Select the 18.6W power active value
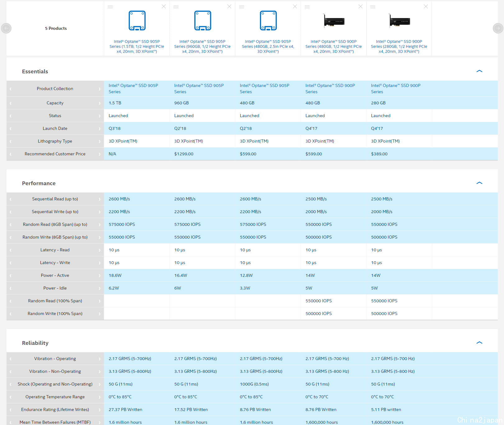The width and height of the screenshot is (504, 425). pyautogui.click(x=115, y=275)
